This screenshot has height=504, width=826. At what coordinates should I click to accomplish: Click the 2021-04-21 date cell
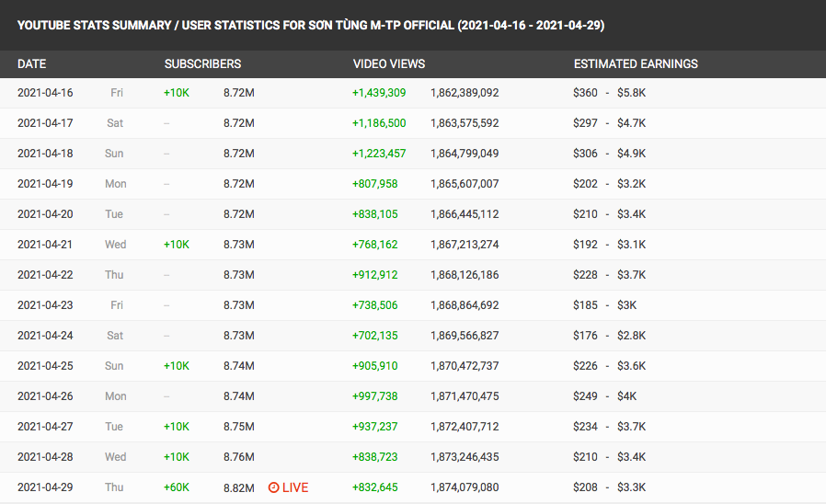[45, 245]
